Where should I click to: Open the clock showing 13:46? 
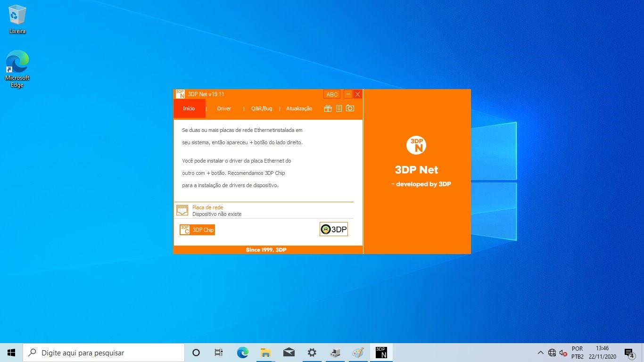pos(602,353)
